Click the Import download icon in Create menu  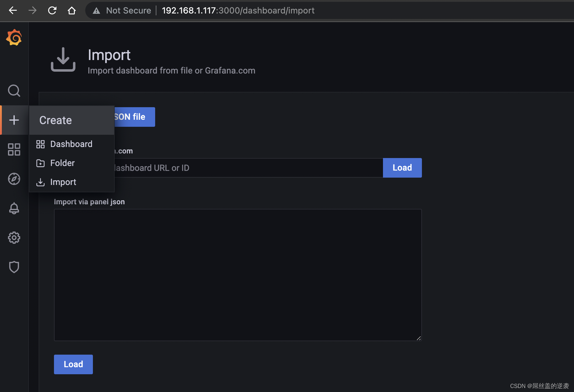[x=40, y=182]
